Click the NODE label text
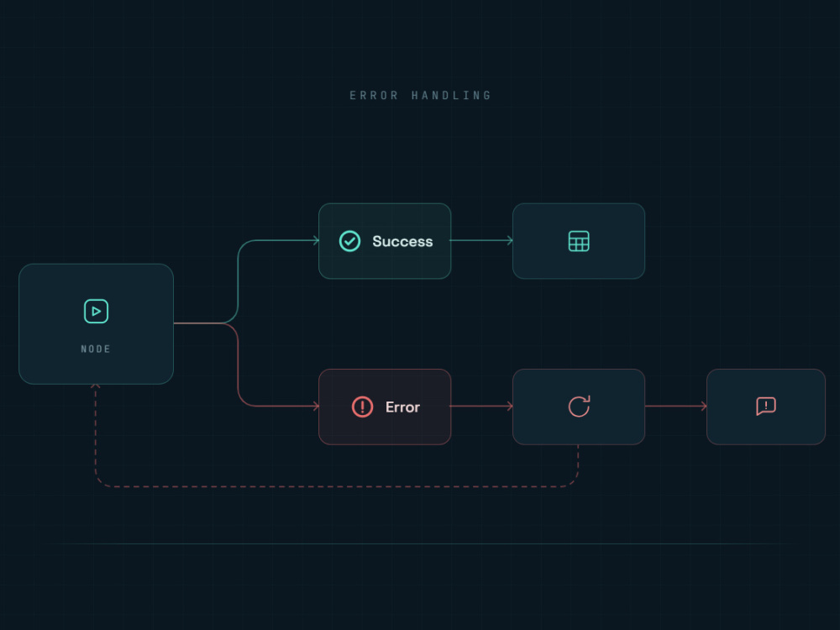 (96, 349)
